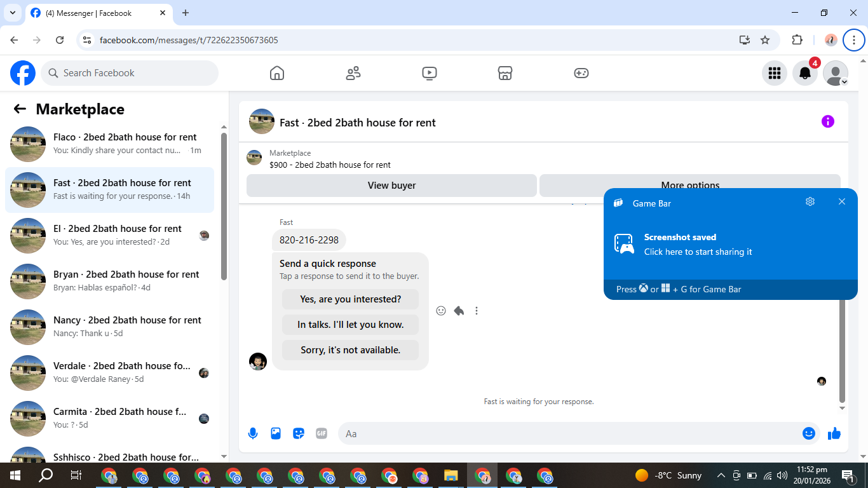
Task: Open a new browser tab
Action: point(186,13)
